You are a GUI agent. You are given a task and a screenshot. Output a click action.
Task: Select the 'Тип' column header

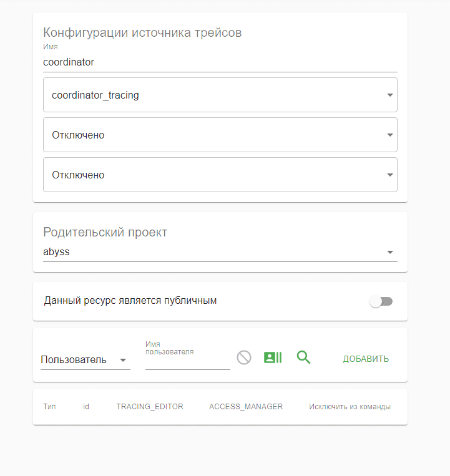49,407
